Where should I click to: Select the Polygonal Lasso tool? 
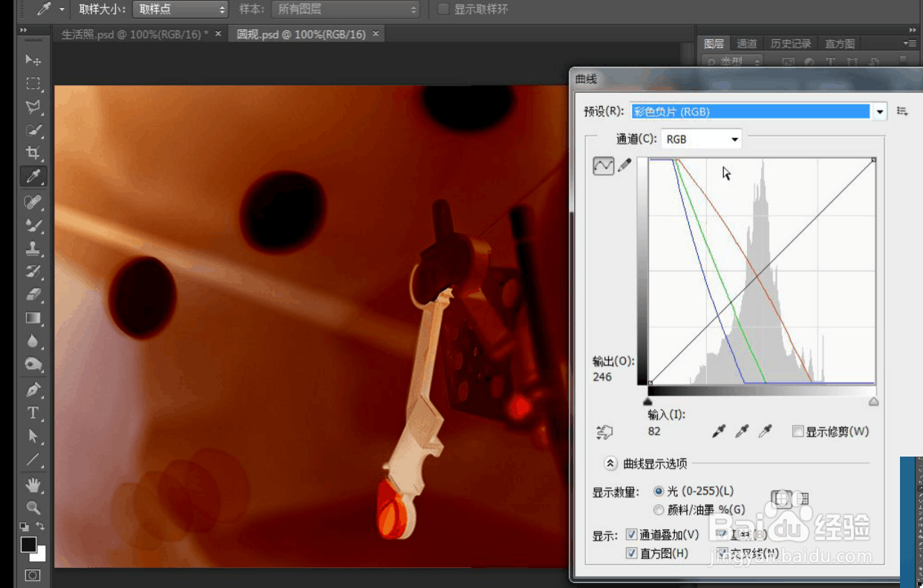[x=33, y=107]
